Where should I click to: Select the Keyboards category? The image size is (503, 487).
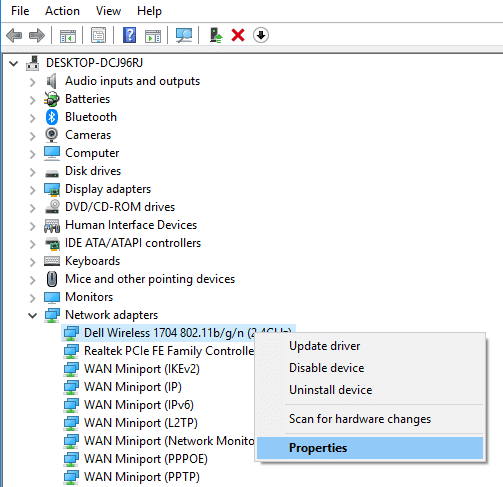(x=92, y=261)
